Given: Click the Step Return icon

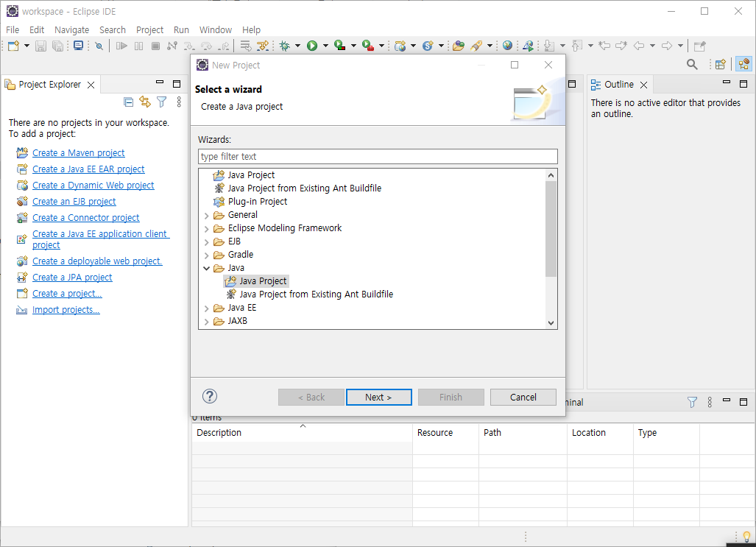Looking at the screenshot, I should click(x=223, y=46).
